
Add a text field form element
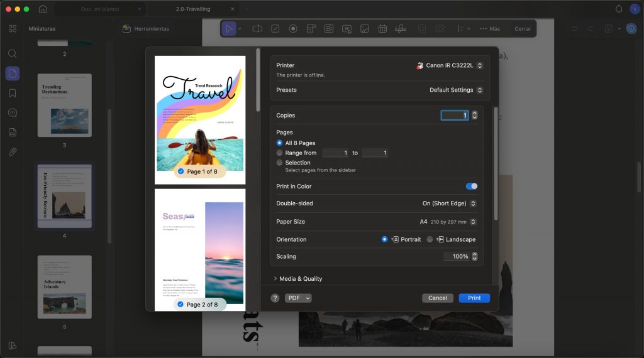[257, 29]
